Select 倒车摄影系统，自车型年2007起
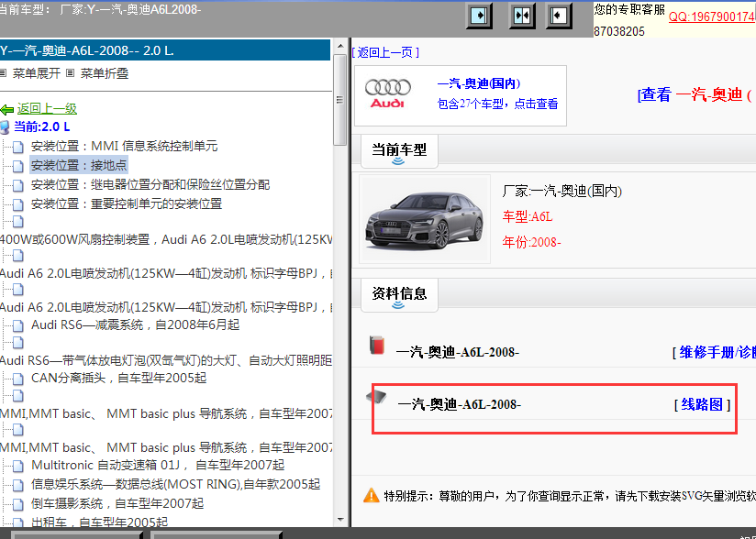Image resolution: width=756 pixels, height=539 pixels. 117,504
